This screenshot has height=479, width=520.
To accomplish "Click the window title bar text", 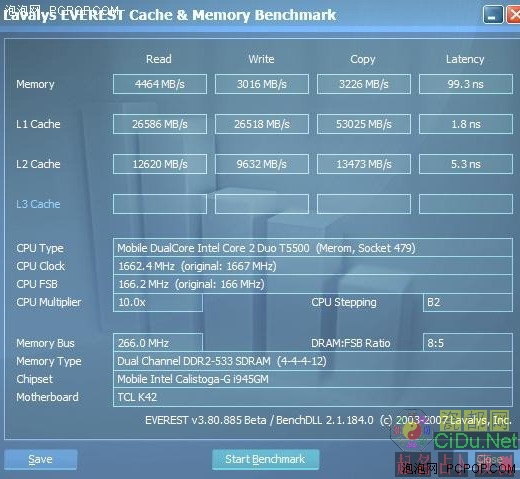I will (x=169, y=15).
